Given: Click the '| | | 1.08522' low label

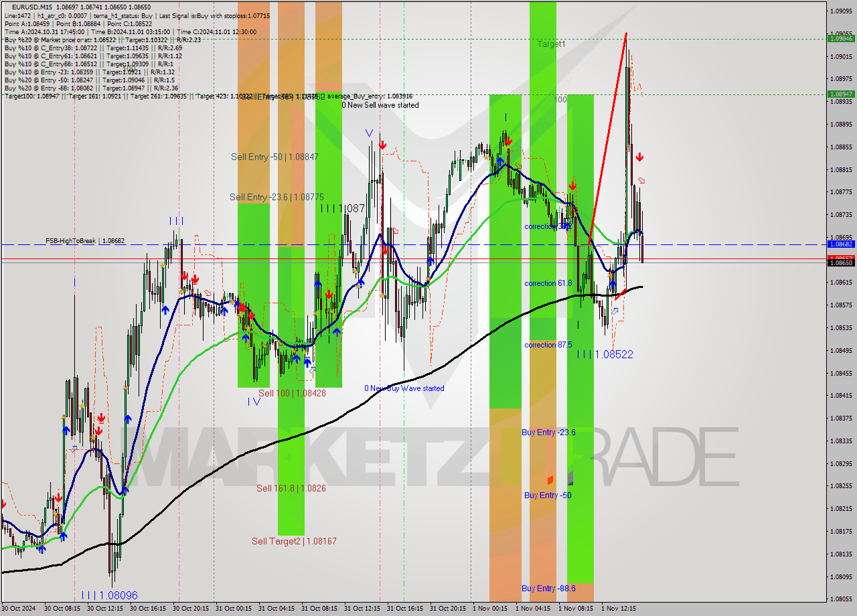Looking at the screenshot, I should click(x=605, y=354).
